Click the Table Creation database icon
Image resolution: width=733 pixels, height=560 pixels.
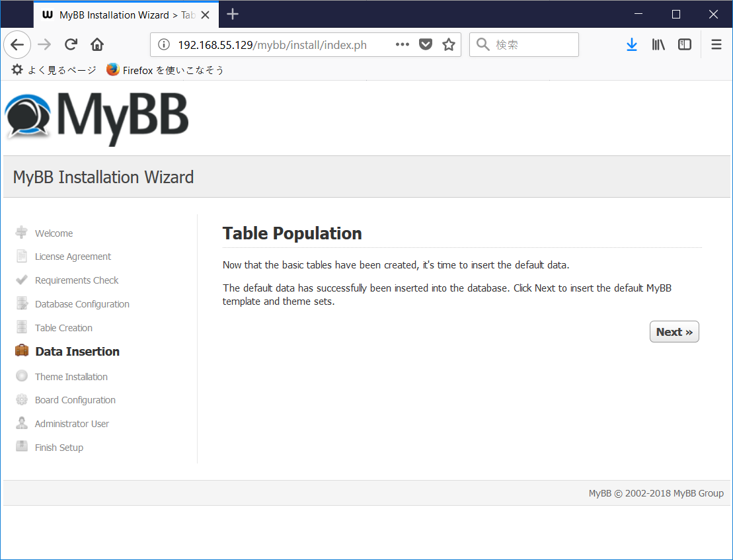tap(22, 327)
